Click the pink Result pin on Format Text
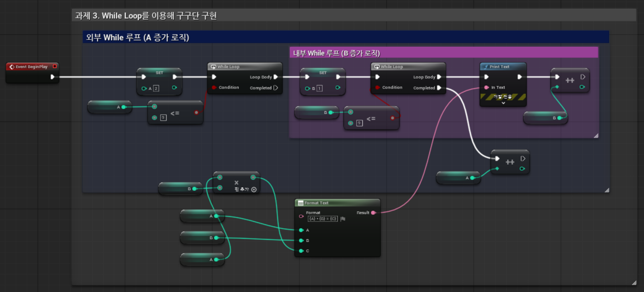Screen dimensions: 644x292 373,213
